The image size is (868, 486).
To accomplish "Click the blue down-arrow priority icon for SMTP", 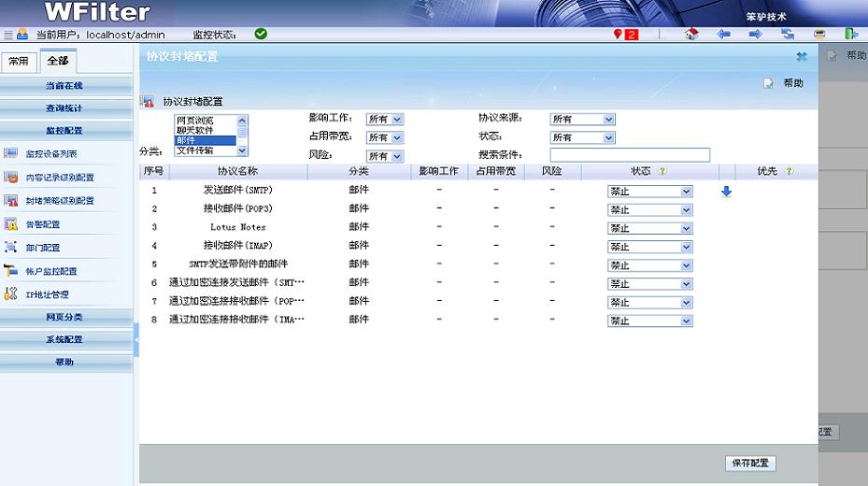I will 726,192.
